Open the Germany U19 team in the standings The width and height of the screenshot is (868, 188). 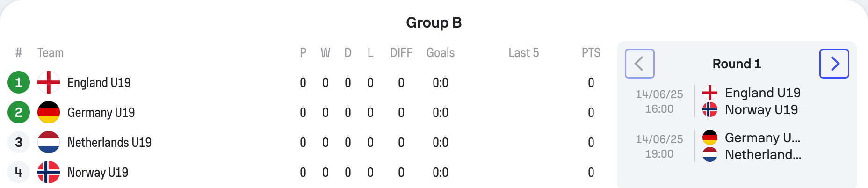[101, 113]
